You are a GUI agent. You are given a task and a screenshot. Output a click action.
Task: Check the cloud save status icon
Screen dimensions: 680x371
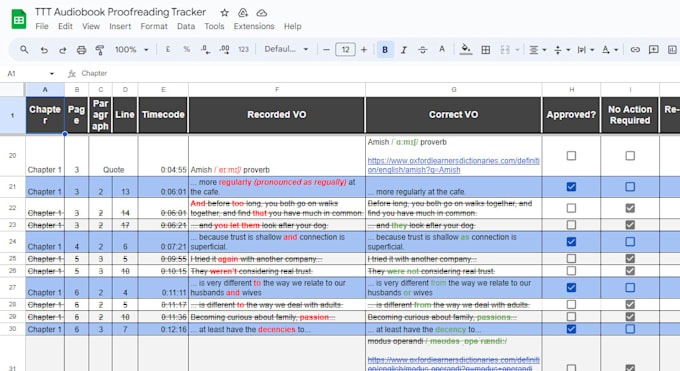pyautogui.click(x=262, y=13)
